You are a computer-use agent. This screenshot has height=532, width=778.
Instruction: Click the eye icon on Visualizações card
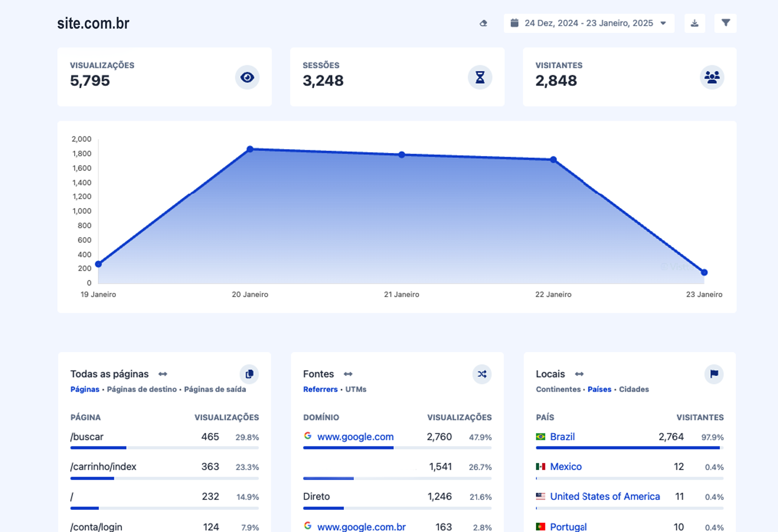(x=247, y=77)
